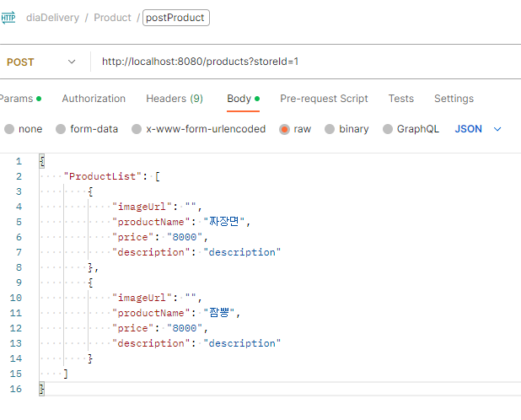521x420 pixels.
Task: Place cursor at closing brace on line 16
Action: click(x=41, y=389)
